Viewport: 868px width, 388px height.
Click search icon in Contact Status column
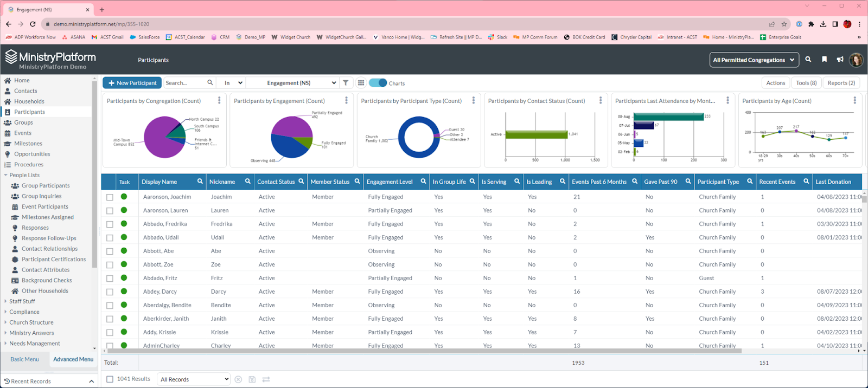301,182
